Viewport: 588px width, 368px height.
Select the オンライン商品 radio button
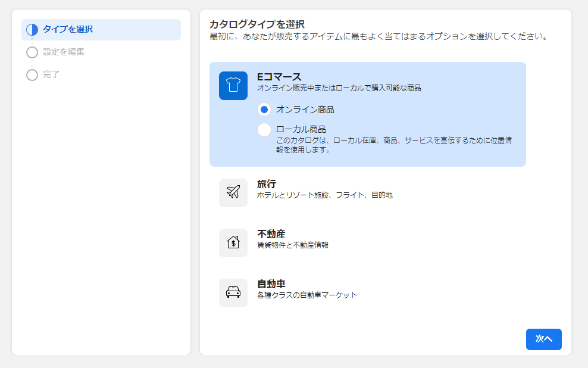264,110
